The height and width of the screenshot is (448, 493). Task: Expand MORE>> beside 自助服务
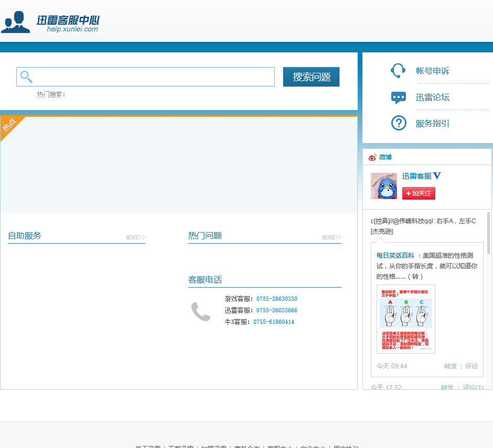coord(135,237)
